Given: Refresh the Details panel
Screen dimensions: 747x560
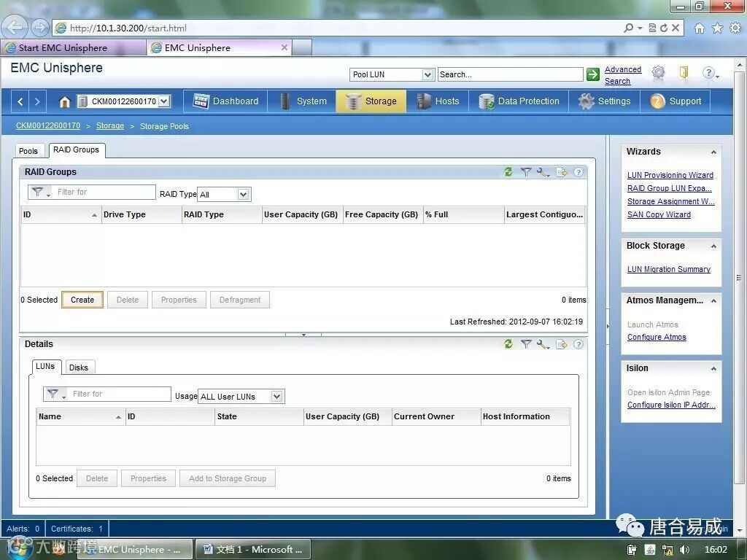Looking at the screenshot, I should [x=508, y=344].
